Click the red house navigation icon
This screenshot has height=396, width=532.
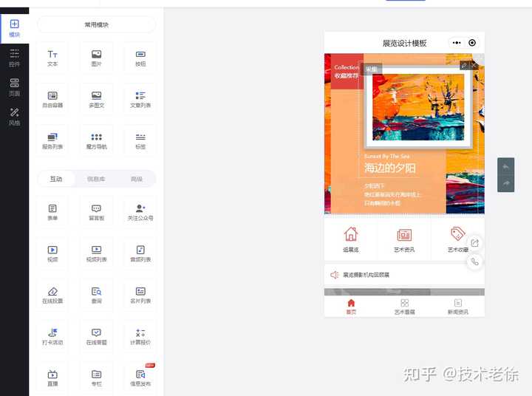coord(351,234)
